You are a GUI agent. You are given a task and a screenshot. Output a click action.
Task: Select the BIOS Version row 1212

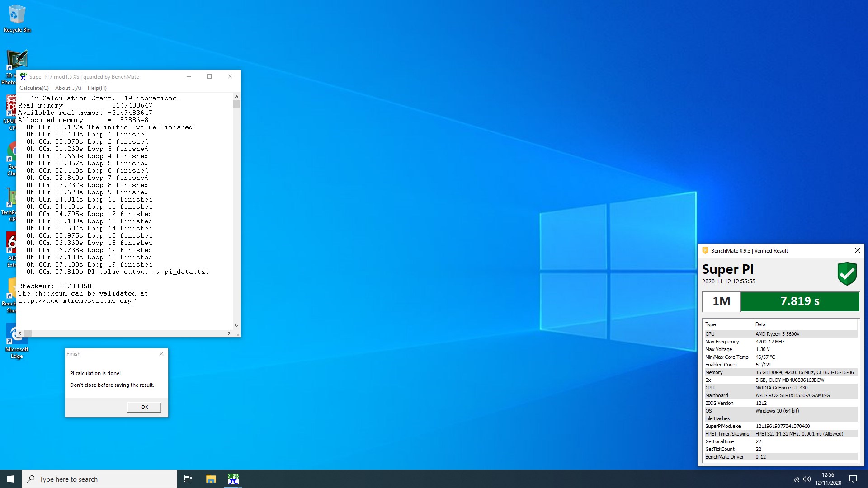point(780,403)
